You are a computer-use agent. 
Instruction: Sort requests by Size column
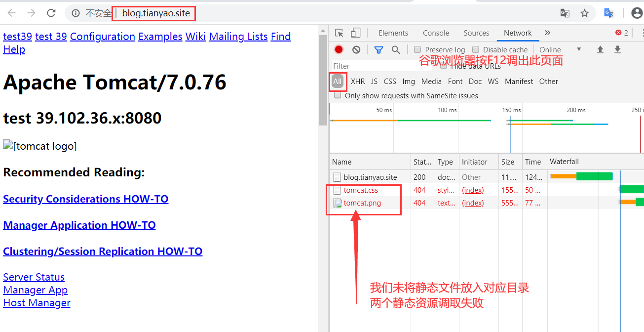[510, 162]
